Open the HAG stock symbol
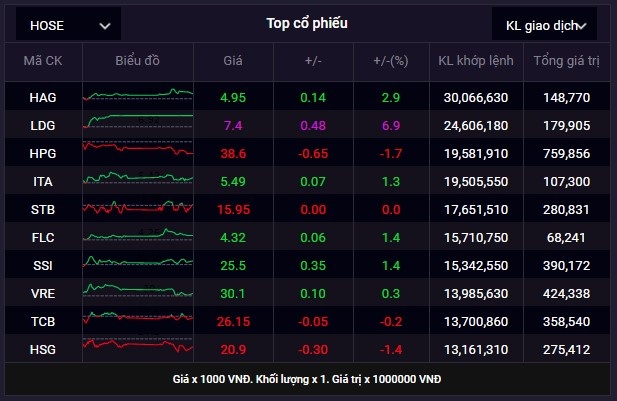Image resolution: width=617 pixels, height=401 pixels. point(43,97)
